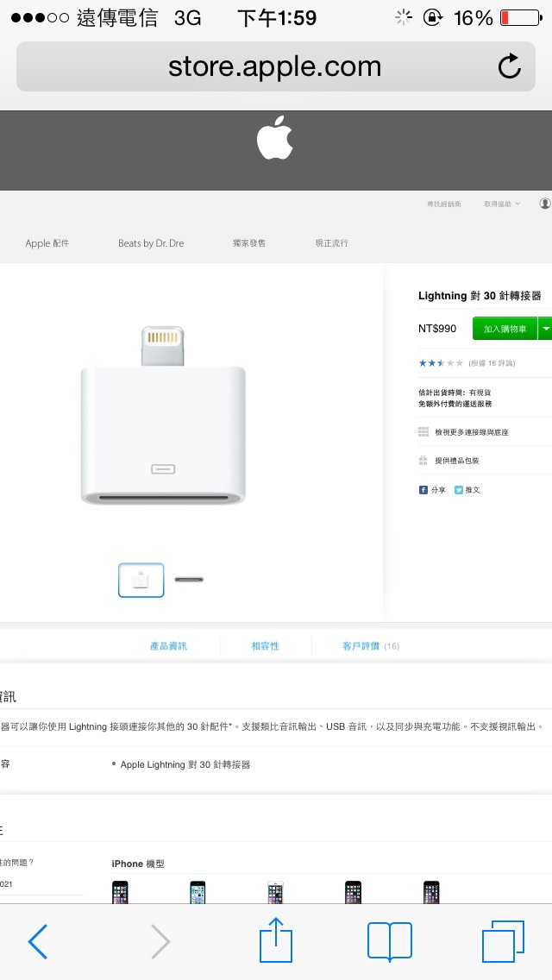This screenshot has width=552, height=980.
Task: Click the second iPhone model image
Action: [198, 892]
